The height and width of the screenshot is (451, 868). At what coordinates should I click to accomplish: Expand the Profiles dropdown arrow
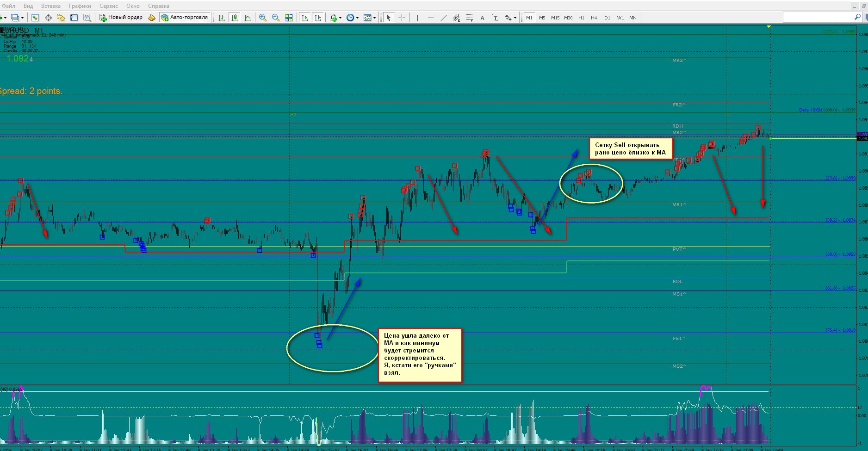(x=22, y=18)
